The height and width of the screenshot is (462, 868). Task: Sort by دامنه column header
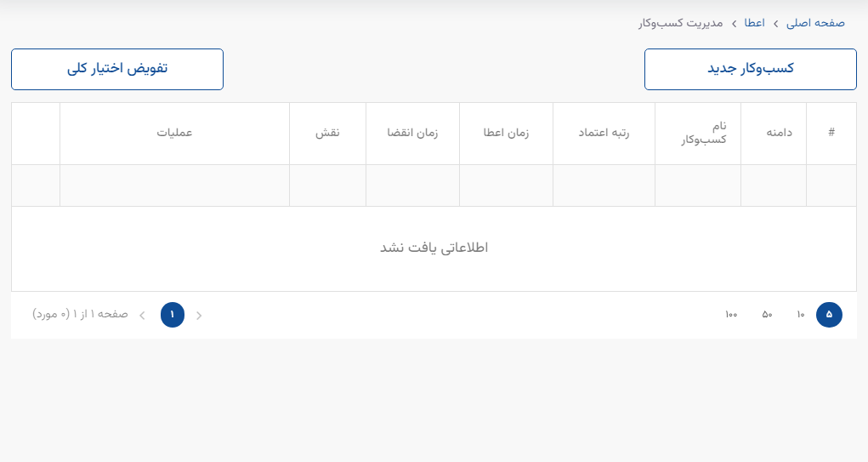[x=779, y=133]
